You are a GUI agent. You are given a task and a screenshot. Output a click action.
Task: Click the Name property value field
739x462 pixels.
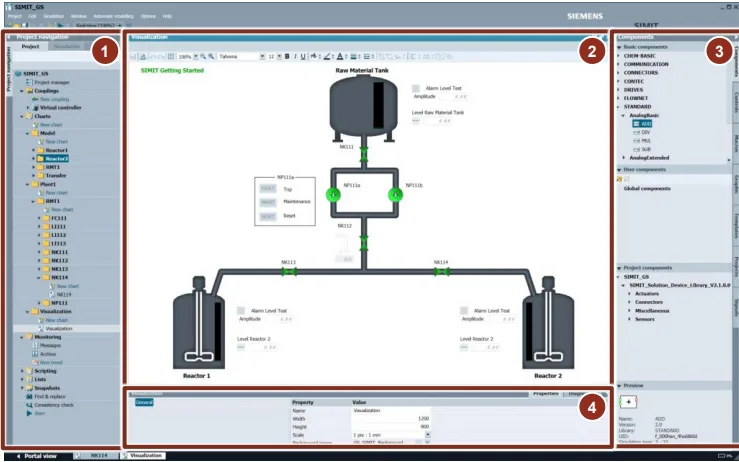(391, 411)
